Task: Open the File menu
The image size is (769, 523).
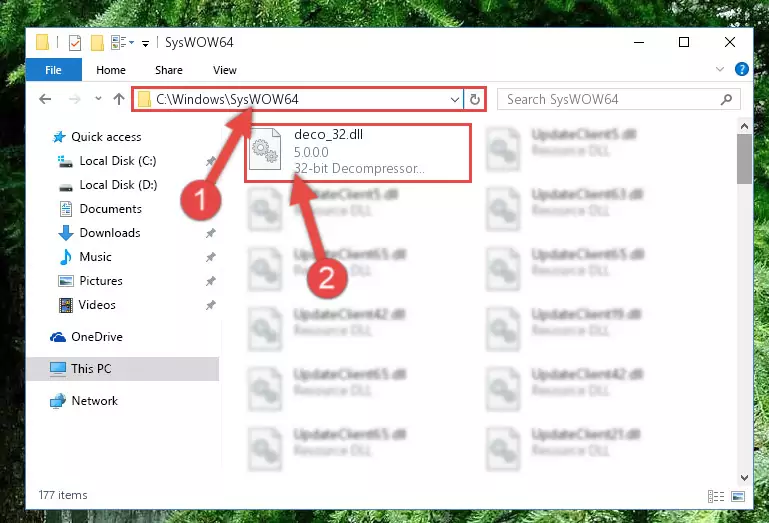Action: click(x=53, y=70)
